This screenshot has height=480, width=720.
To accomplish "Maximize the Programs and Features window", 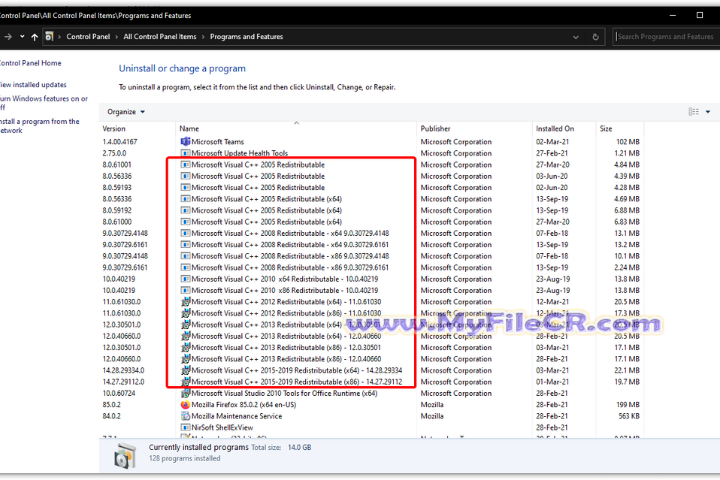I will tap(700, 15).
